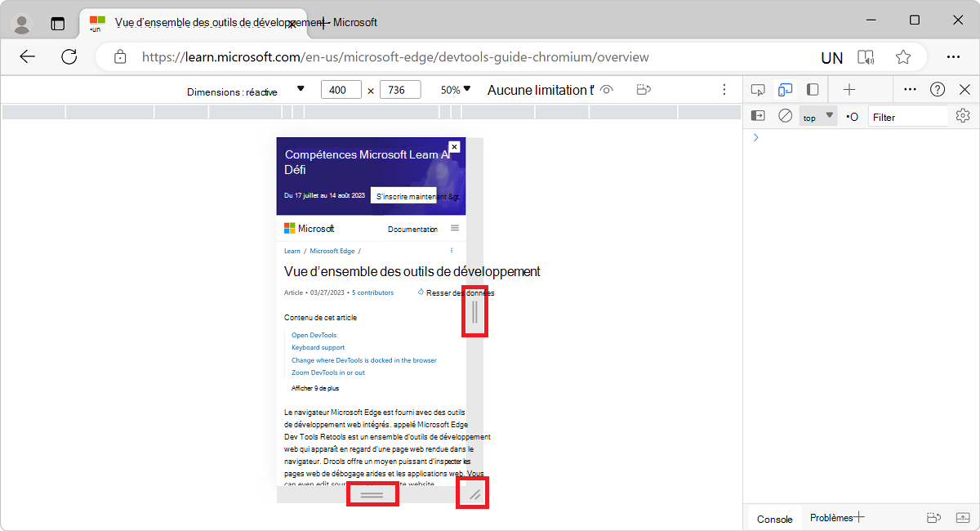980x531 pixels.
Task: Go to Zoom DevTools in or out link
Action: tap(328, 373)
